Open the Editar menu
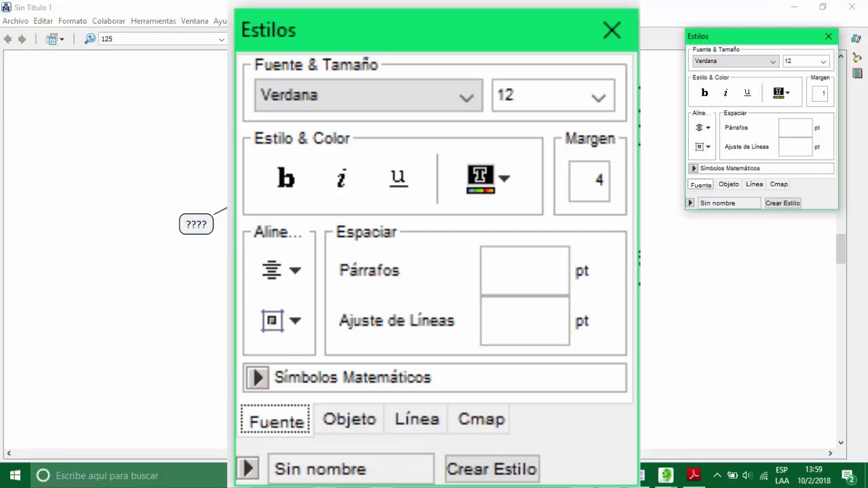The width and height of the screenshot is (868, 488). (43, 21)
